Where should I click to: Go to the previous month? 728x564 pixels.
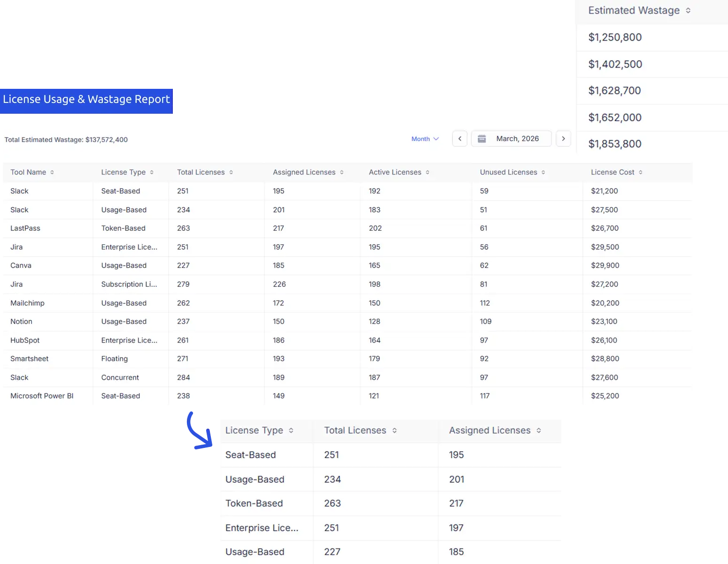pos(459,138)
